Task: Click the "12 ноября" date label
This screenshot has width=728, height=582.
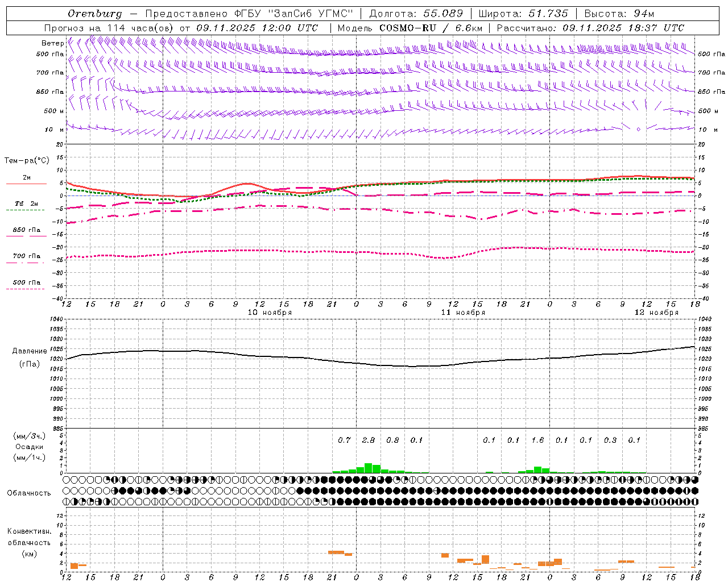Action: point(656,313)
